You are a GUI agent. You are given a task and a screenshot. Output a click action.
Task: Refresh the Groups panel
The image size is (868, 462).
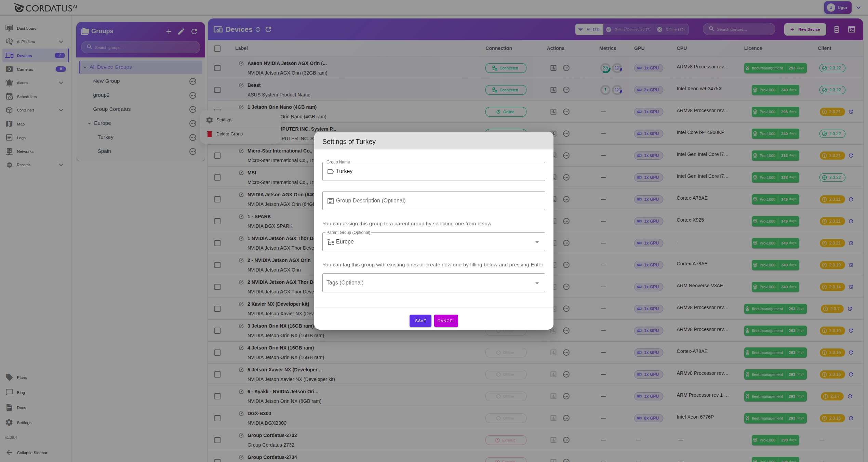[194, 31]
